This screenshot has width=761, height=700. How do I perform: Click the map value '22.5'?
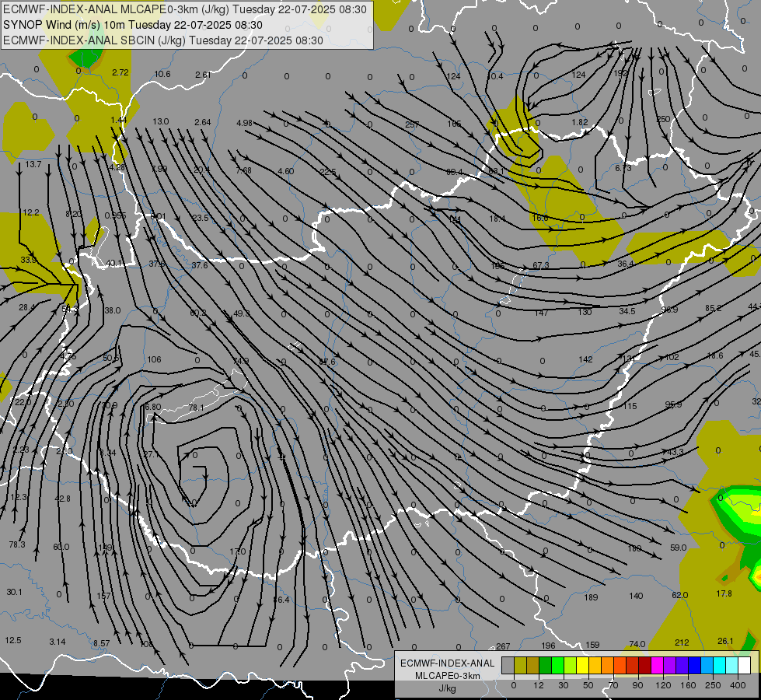(x=328, y=171)
